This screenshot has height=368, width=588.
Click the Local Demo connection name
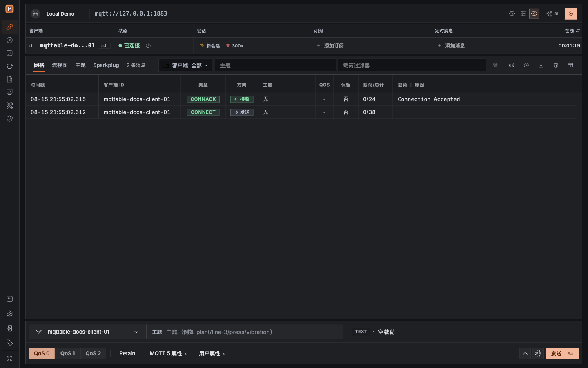[60, 13]
